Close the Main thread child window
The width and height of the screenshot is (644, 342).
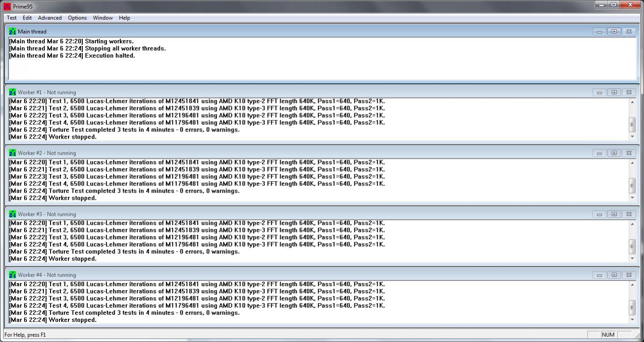click(629, 31)
